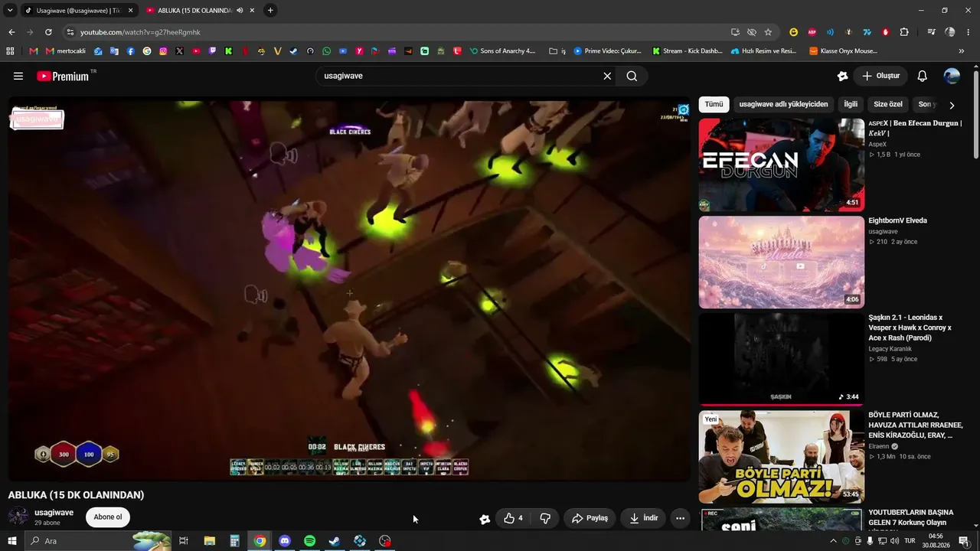Viewport: 980px width, 551px height.
Task: Open File Explorer from the taskbar
Action: pos(210,541)
